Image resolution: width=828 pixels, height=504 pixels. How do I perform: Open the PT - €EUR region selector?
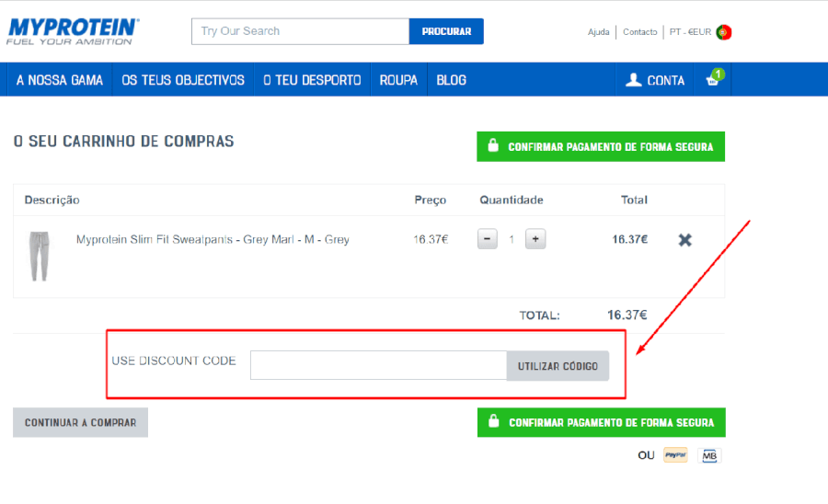(x=688, y=32)
